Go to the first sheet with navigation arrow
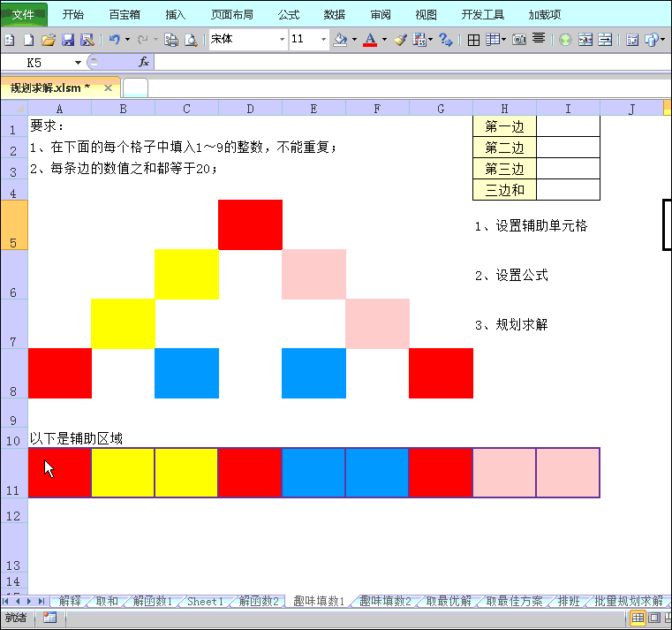The width and height of the screenshot is (672, 630). (5, 601)
